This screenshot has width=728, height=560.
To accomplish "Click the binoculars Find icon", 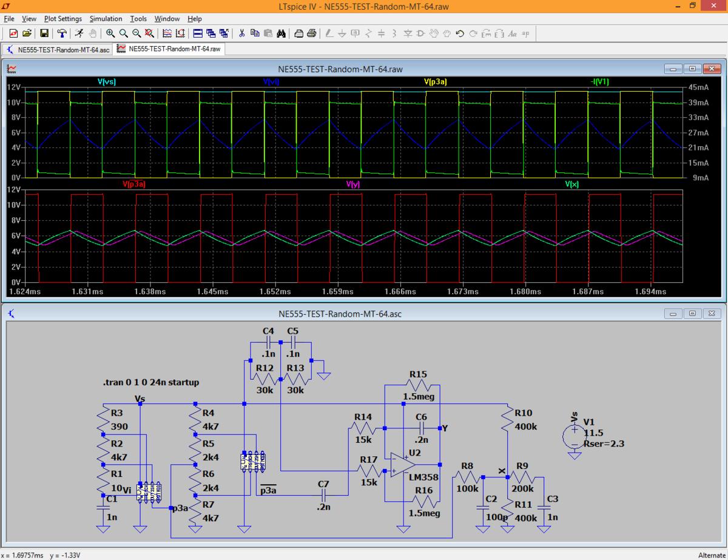I will tap(281, 33).
